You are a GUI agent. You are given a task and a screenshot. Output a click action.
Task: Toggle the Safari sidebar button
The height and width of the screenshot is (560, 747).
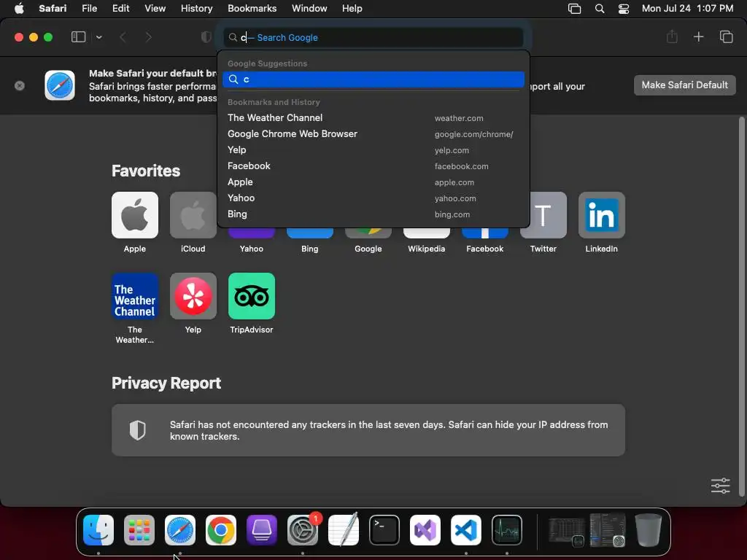coord(78,37)
